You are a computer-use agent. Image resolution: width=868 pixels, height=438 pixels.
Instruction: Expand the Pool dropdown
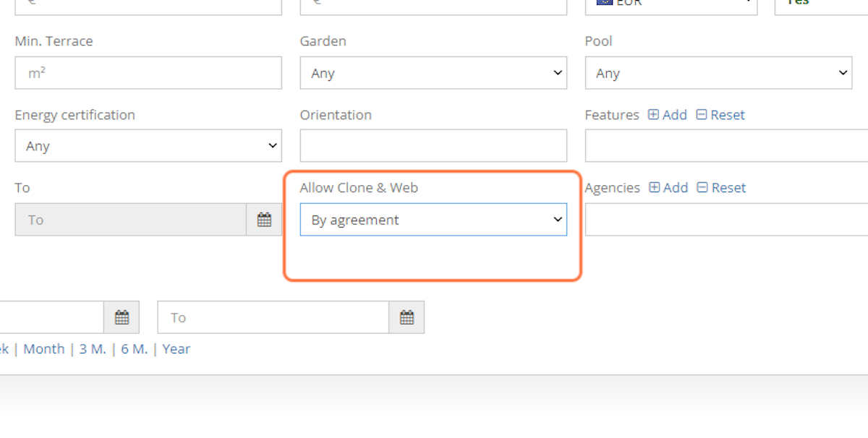tap(718, 73)
